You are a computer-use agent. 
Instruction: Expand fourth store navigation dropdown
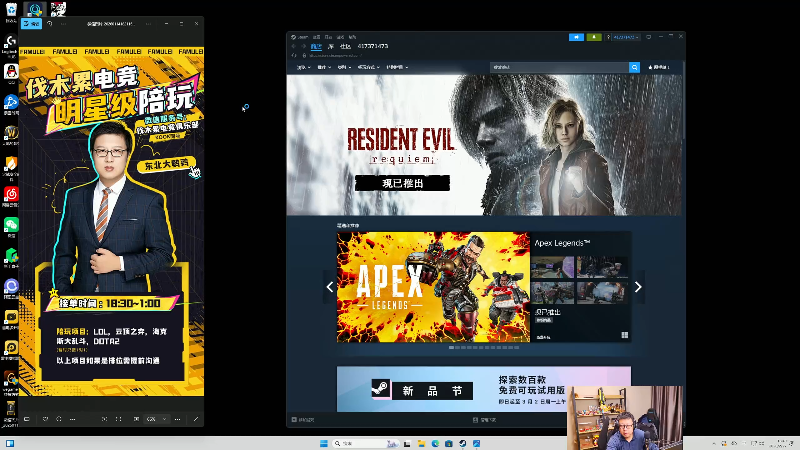tap(368, 67)
